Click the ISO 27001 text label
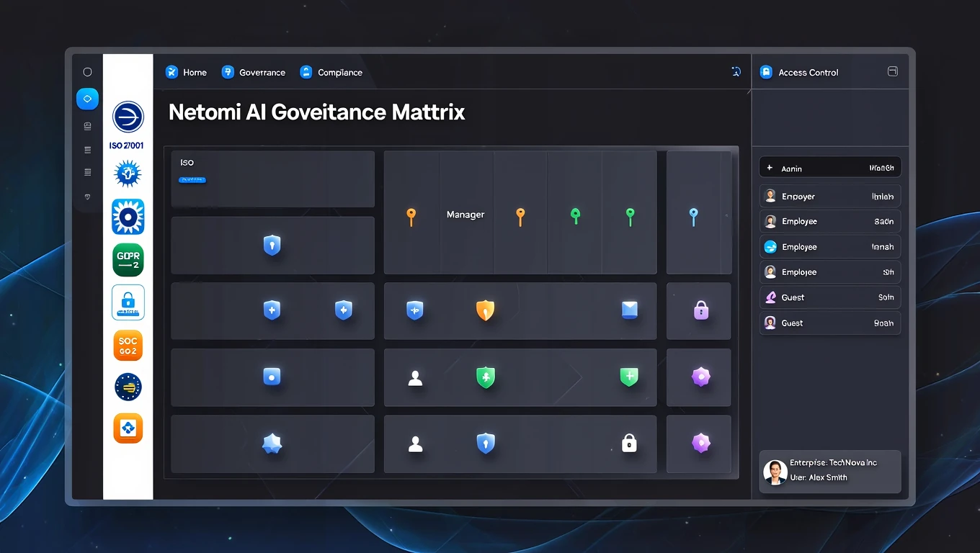Viewport: 980px width, 553px height. pyautogui.click(x=127, y=145)
